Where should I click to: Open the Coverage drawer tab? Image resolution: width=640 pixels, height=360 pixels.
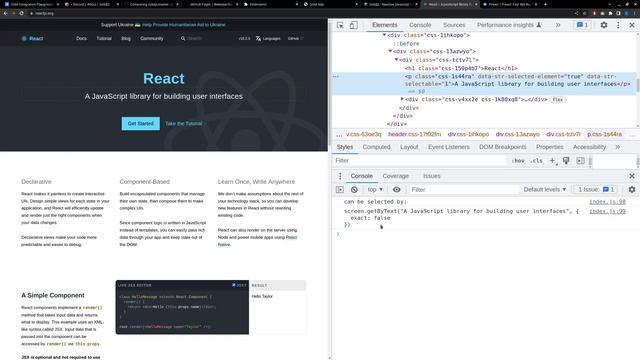tap(395, 176)
